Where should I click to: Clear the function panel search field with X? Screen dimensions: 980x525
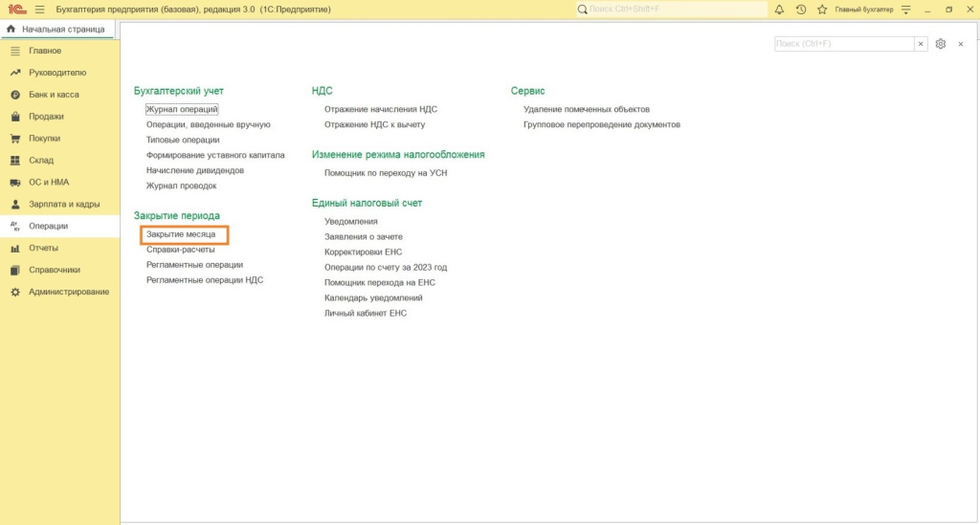pyautogui.click(x=921, y=44)
